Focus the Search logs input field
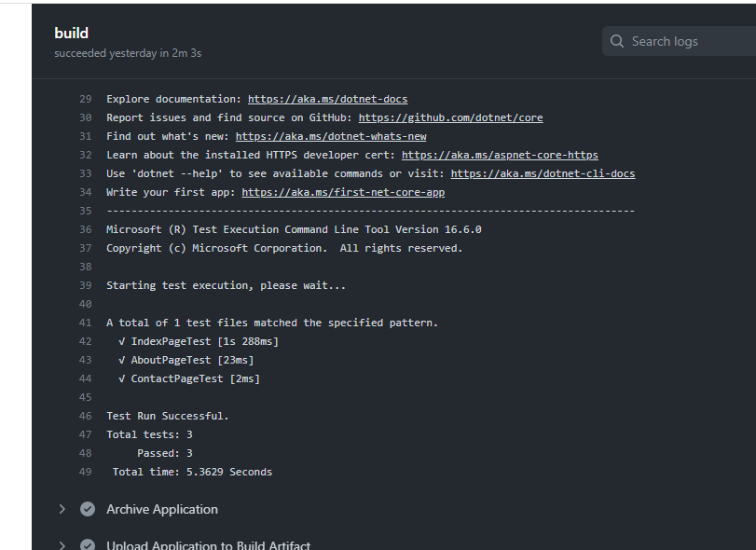756x550 pixels. point(690,41)
